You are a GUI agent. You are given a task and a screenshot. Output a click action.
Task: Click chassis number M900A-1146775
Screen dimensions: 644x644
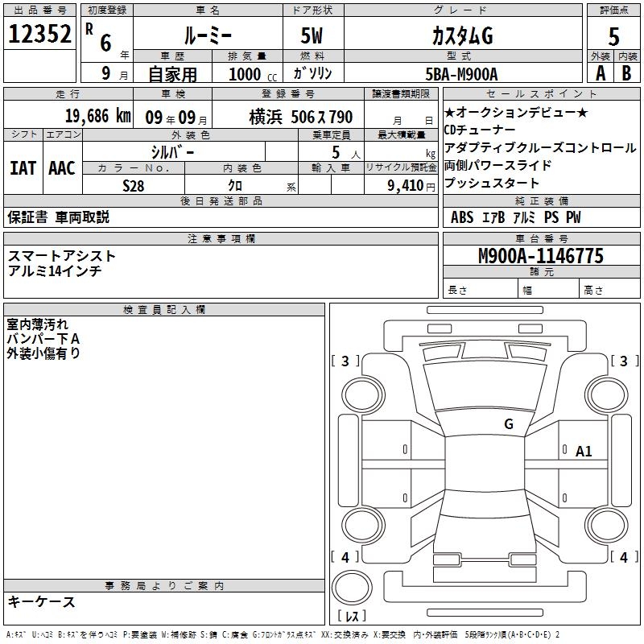pyautogui.click(x=541, y=256)
